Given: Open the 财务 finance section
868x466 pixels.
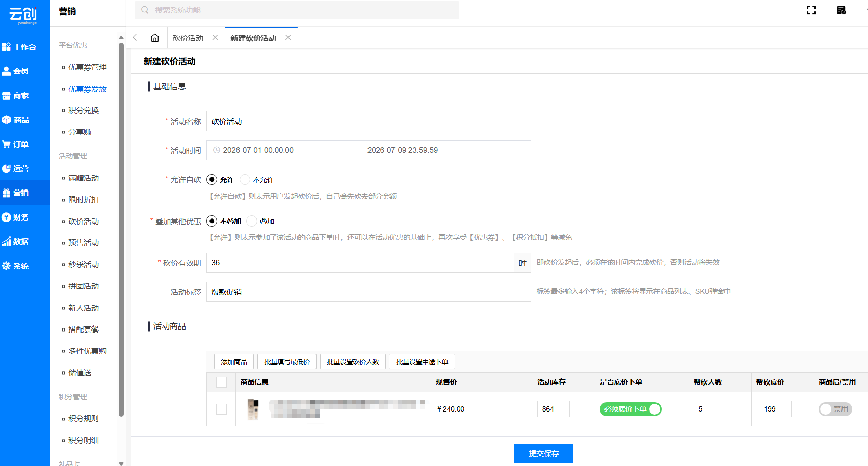Looking at the screenshot, I should pos(15,217).
